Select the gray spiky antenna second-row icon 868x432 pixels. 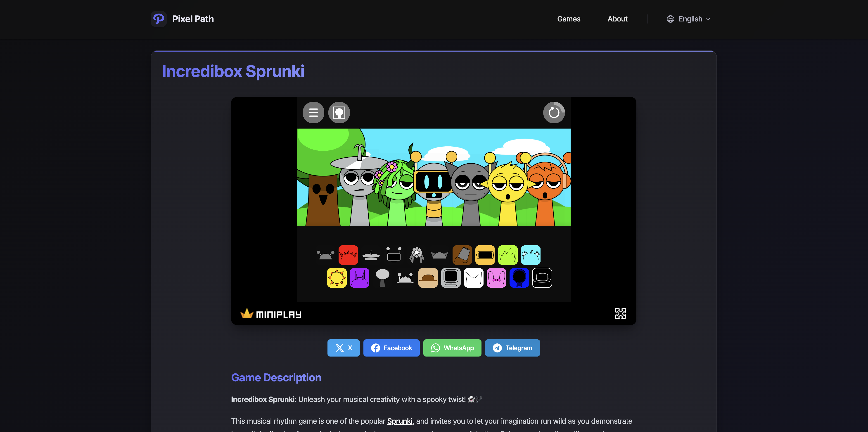coord(405,278)
